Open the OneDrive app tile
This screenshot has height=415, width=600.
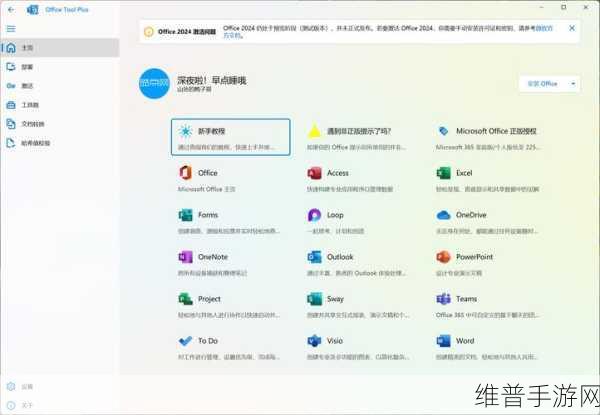[x=488, y=221]
